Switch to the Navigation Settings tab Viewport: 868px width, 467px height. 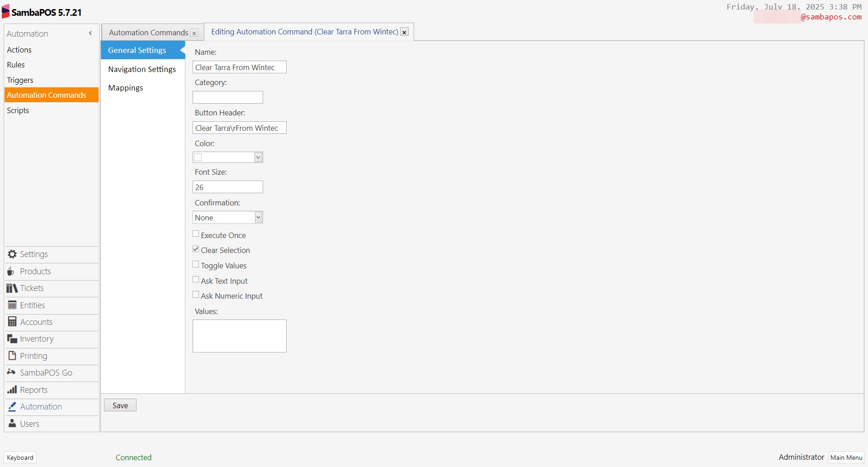[142, 69]
